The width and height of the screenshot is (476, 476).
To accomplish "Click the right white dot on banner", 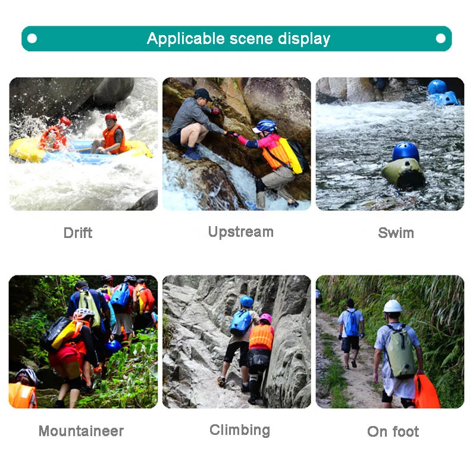I will (441, 39).
